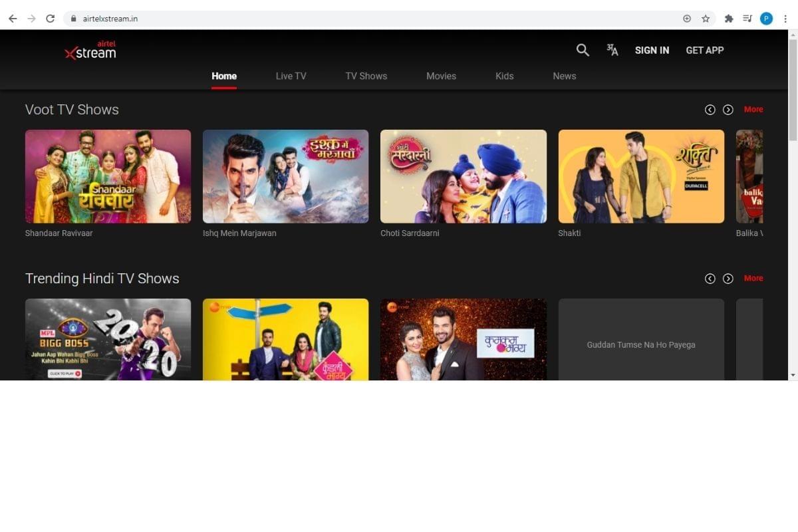Open the Kids tab

click(x=505, y=76)
